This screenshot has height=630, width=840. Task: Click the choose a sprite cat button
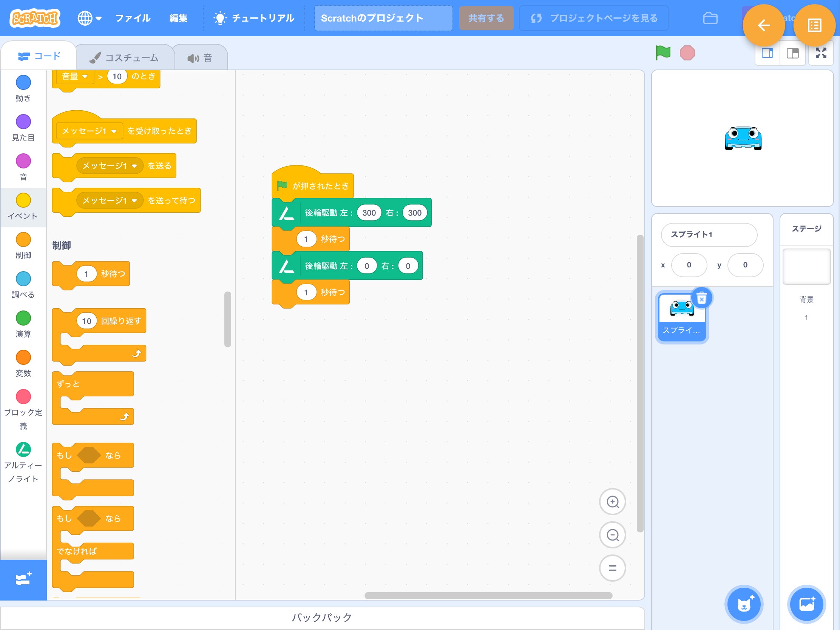tap(744, 604)
